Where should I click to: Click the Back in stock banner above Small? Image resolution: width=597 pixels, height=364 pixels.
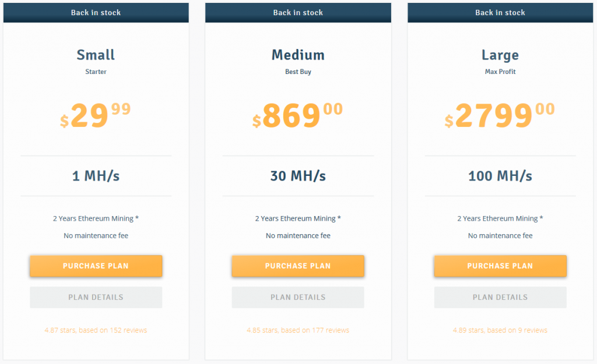(x=96, y=13)
